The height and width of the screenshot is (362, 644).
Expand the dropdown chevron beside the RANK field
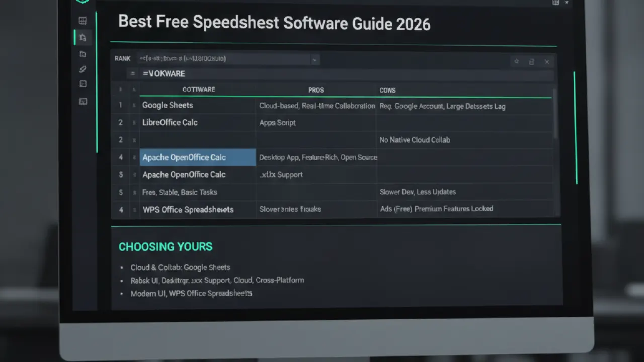coord(314,60)
